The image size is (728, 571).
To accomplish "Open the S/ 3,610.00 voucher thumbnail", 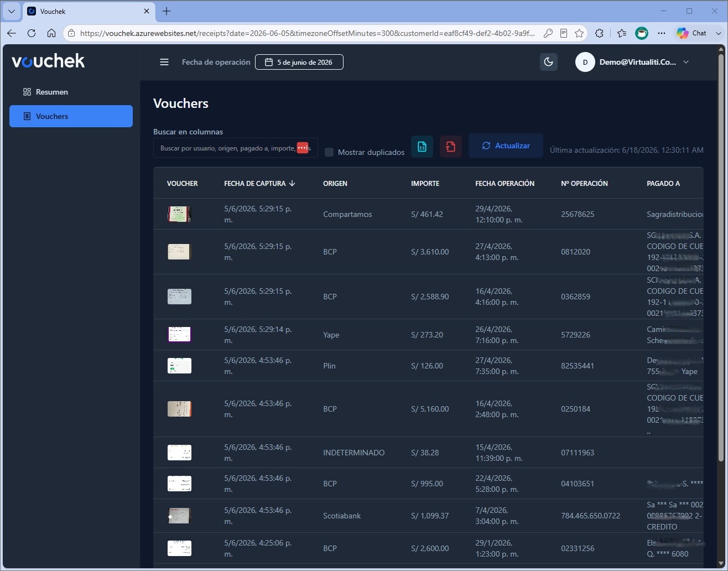I will tap(179, 252).
